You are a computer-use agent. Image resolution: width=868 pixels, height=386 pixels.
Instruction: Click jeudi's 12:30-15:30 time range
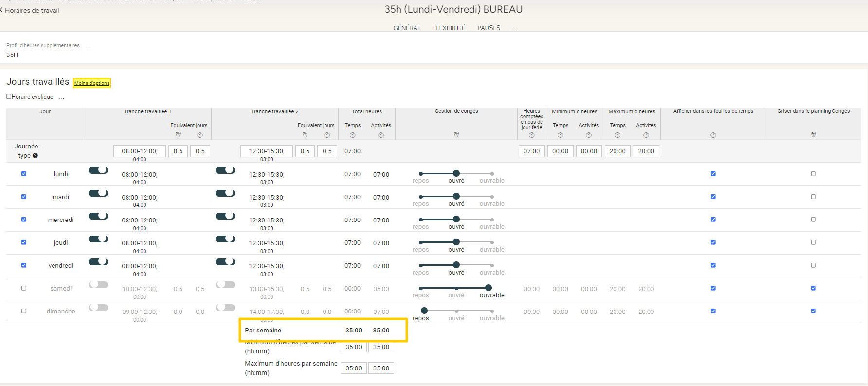coord(267,243)
